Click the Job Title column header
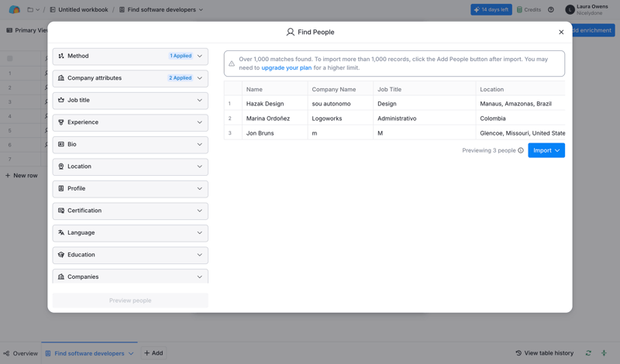620x364 pixels. 425,89
